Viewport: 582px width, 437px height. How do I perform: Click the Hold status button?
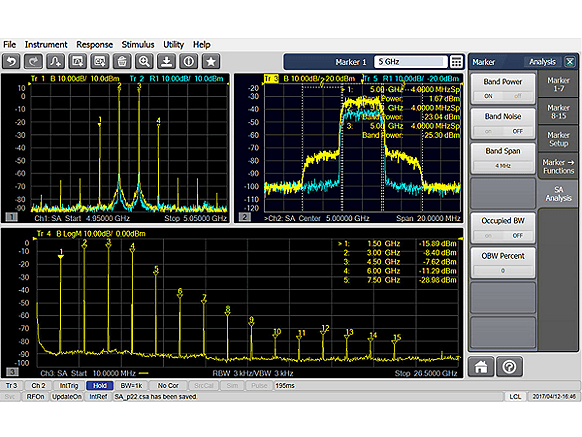[99, 386]
